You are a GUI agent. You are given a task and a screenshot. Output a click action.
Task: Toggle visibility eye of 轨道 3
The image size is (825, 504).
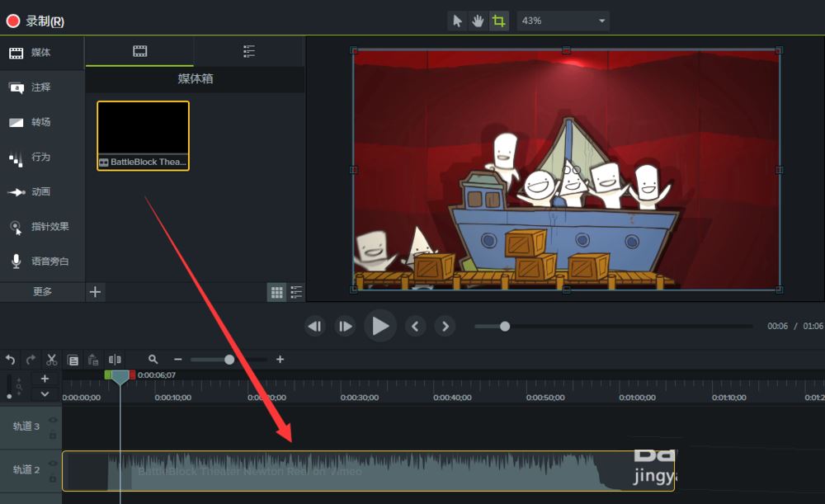click(x=53, y=420)
